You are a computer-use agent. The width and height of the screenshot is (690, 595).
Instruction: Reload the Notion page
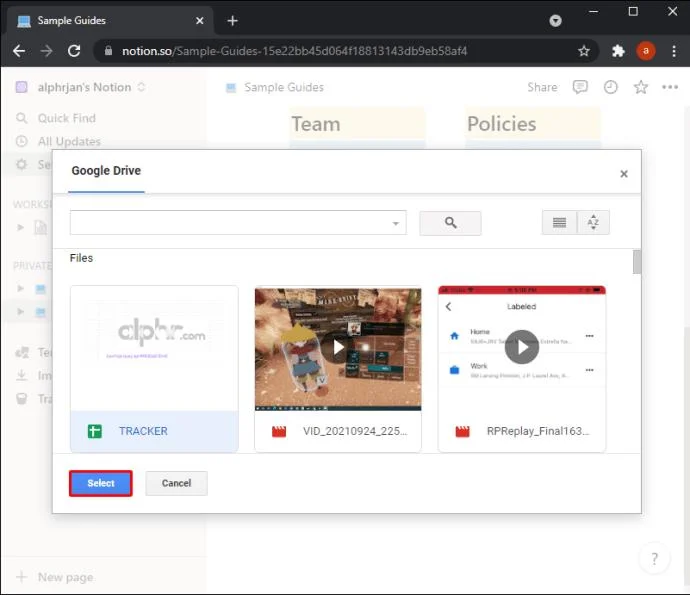click(74, 51)
